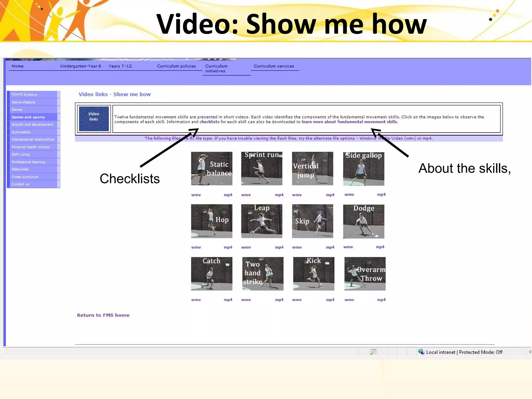This screenshot has height=399, width=532.
Task: Play the Side gallop video thumbnail
Action: 364,169
